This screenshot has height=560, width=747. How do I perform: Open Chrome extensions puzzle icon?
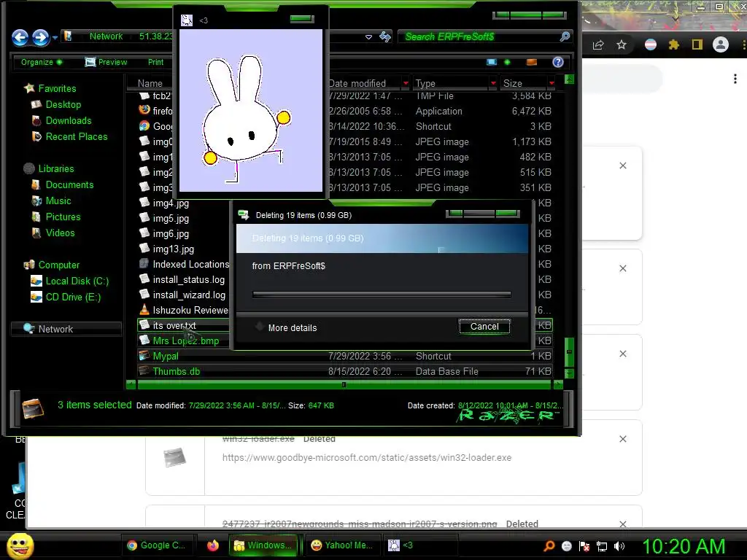coord(673,44)
